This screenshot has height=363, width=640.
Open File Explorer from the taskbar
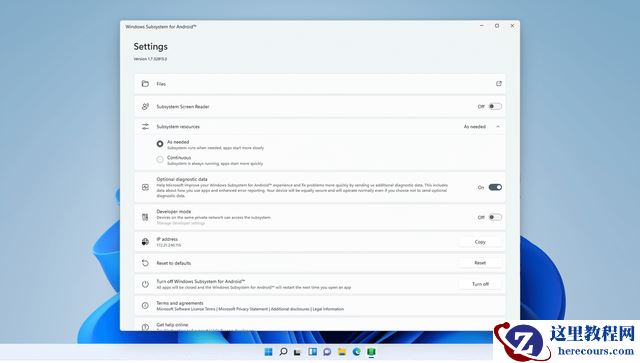click(342, 352)
